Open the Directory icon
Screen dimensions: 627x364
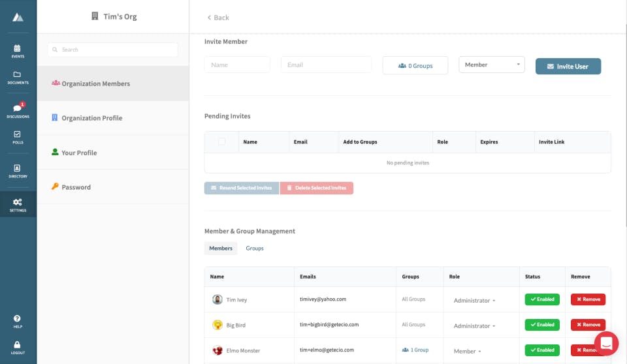point(18,170)
